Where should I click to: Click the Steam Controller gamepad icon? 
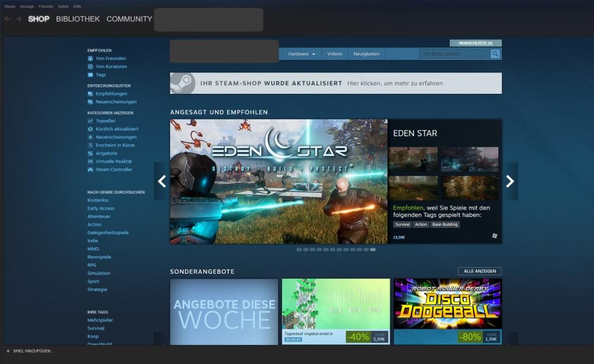(90, 170)
